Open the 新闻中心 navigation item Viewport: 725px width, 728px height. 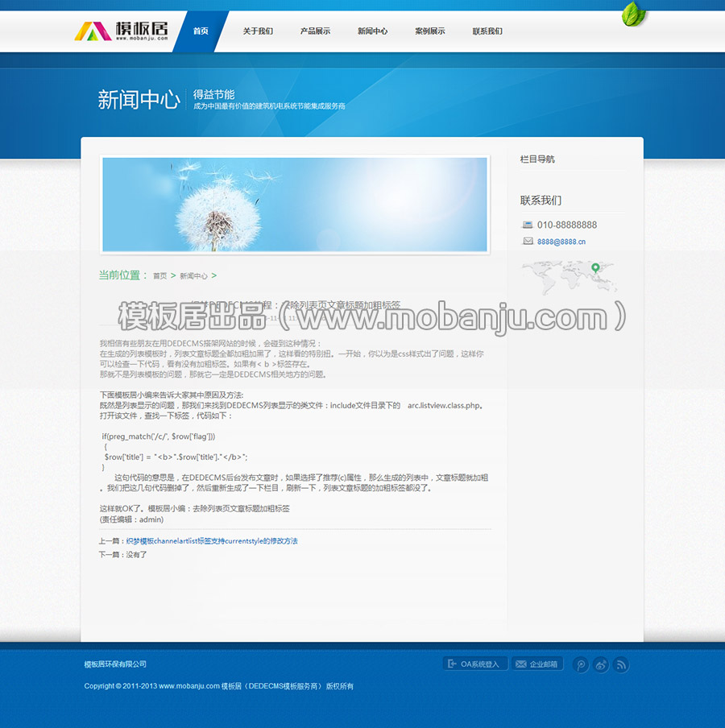(x=372, y=31)
